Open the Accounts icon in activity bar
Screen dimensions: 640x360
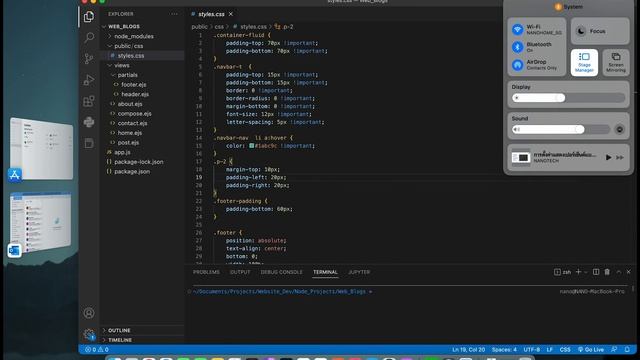click(x=89, y=313)
